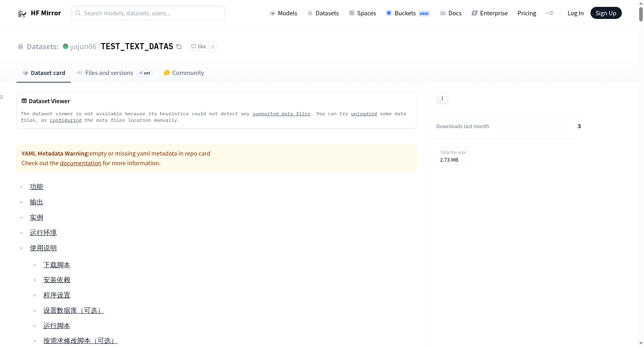
Task: Click the Log In link
Action: tap(576, 13)
